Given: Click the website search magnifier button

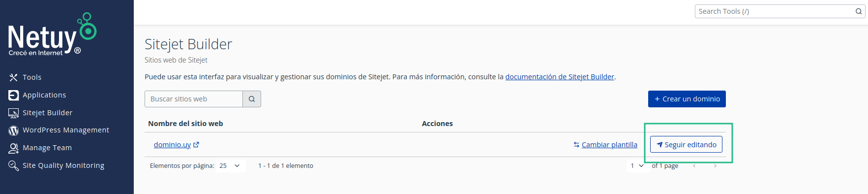Looking at the screenshot, I should pos(252,99).
